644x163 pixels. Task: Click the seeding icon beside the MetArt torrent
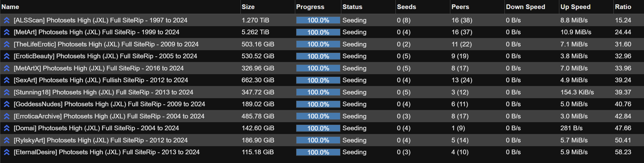pyautogui.click(x=7, y=32)
